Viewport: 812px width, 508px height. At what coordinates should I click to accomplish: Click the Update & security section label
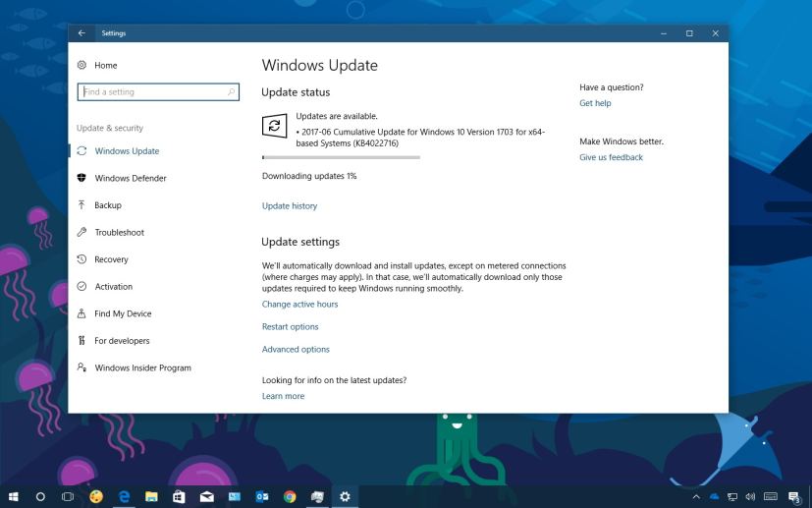tap(110, 128)
